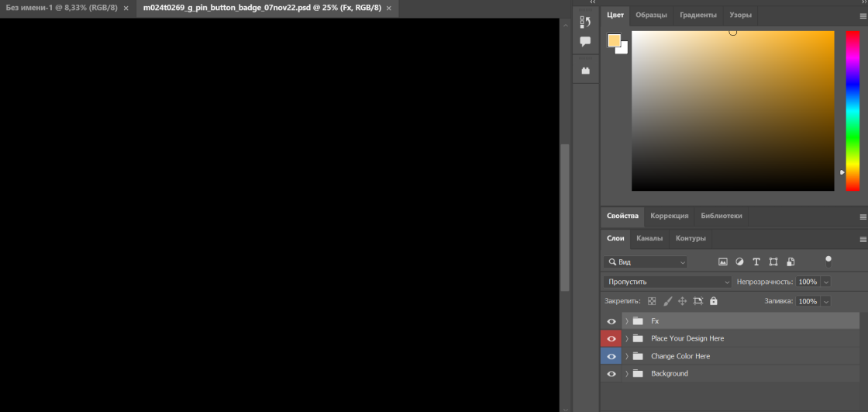Hide the Fx layer group
Viewport: 868px width, 412px height.
(611, 321)
